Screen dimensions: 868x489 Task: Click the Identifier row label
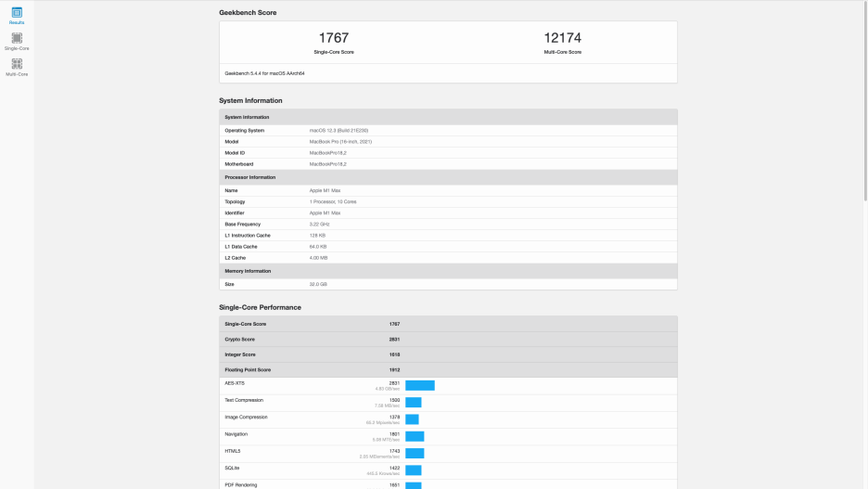click(x=235, y=212)
